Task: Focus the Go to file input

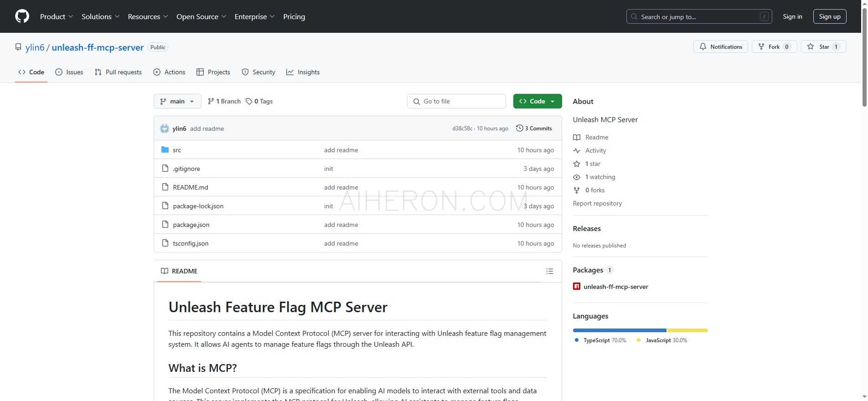Action: pyautogui.click(x=456, y=101)
